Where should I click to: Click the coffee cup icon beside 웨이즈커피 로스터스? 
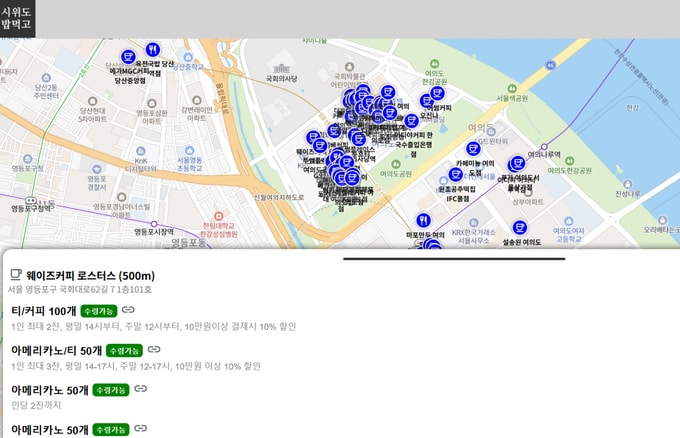[16, 275]
